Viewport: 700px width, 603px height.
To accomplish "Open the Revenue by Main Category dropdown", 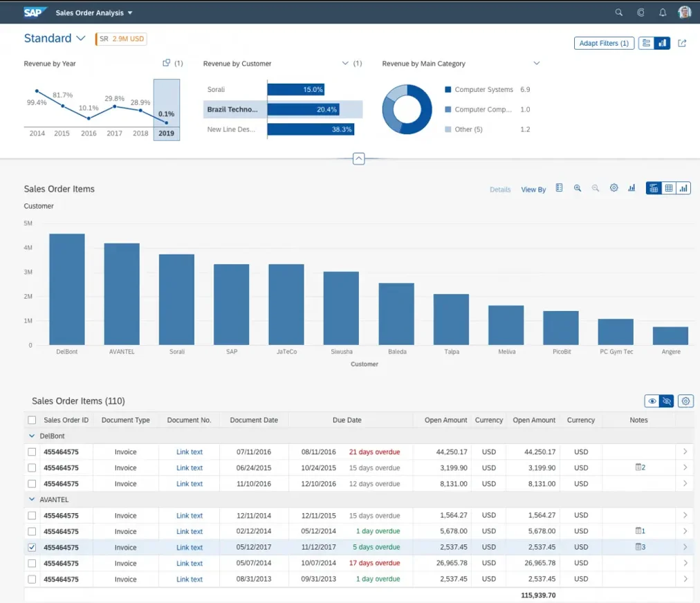I will click(536, 64).
